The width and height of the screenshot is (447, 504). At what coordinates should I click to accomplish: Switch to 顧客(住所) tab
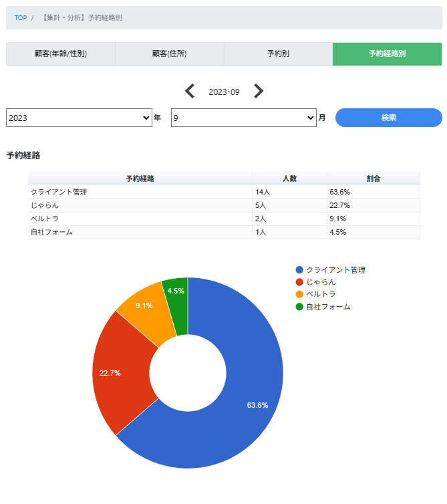(x=170, y=54)
